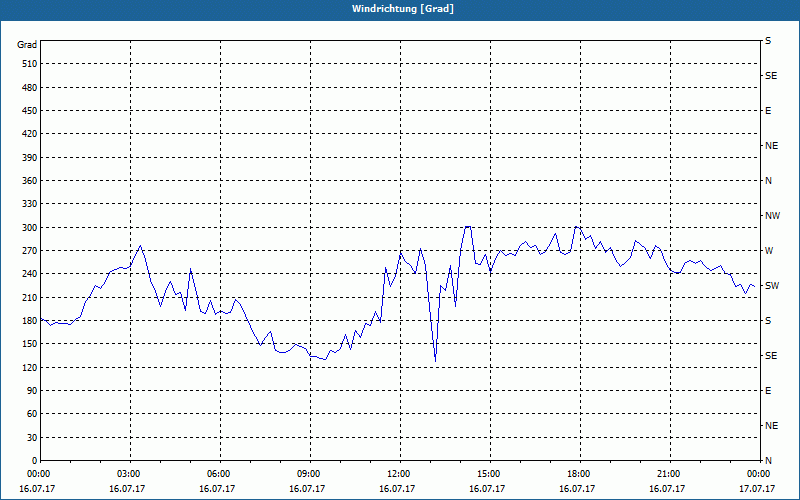
Task: Click the 510 degree axis label
Action: 27,64
